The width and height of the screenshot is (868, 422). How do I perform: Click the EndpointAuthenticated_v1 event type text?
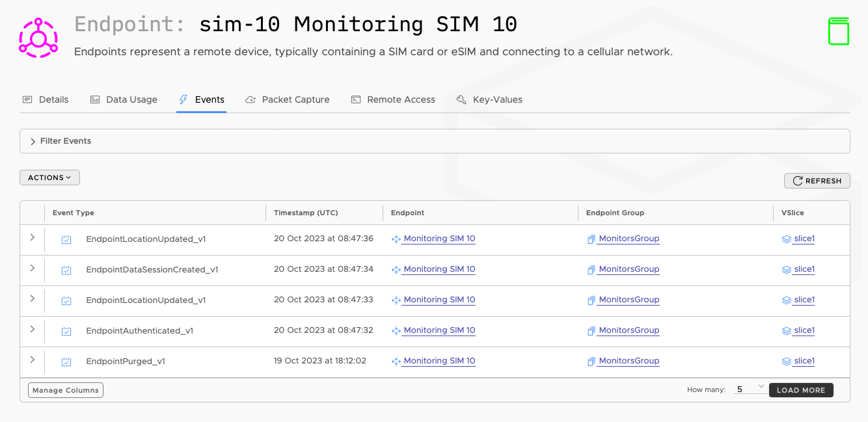tap(140, 331)
